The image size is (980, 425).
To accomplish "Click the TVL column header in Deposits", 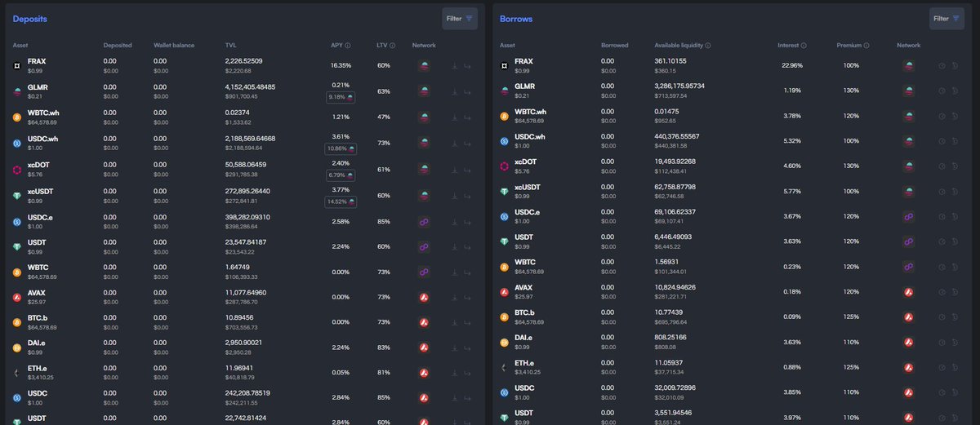I will [x=230, y=46].
